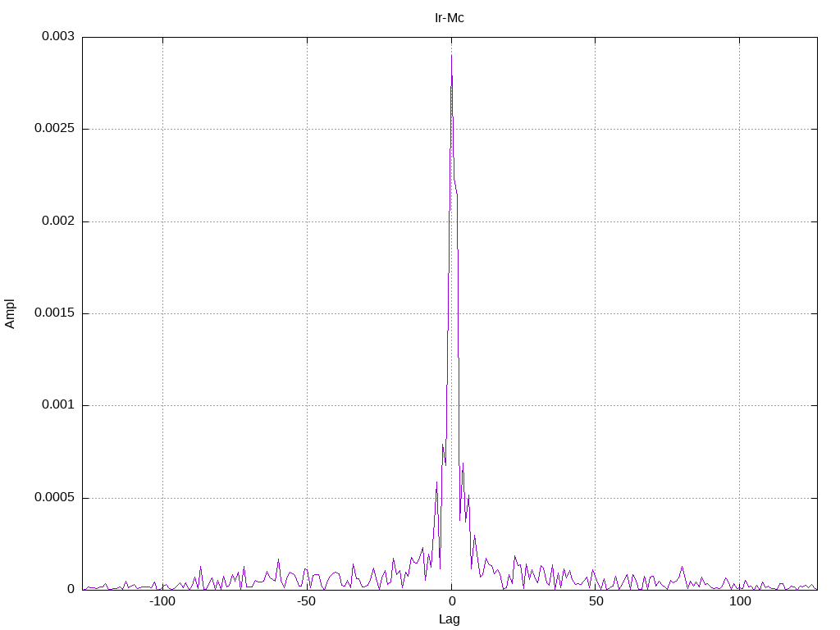Screen dimensions: 840x630
Task: Click the 0.0025 y-axis tick label
Action: 54,129
